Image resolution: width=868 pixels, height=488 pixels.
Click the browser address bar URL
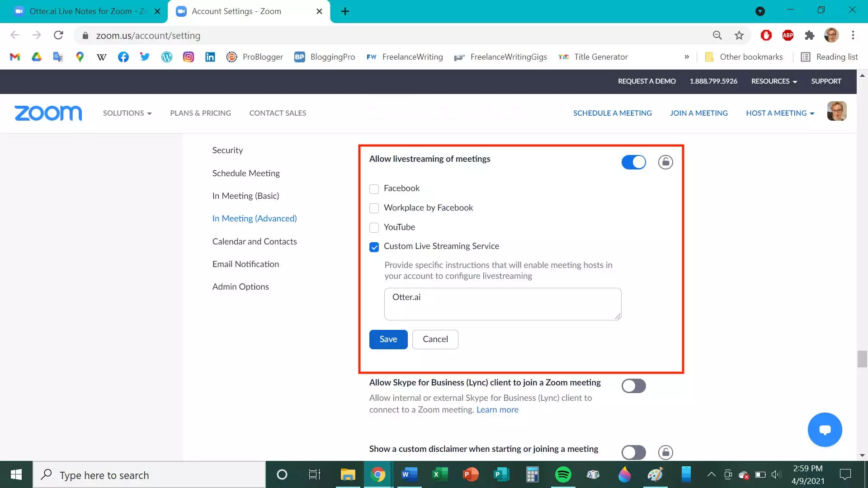[148, 35]
